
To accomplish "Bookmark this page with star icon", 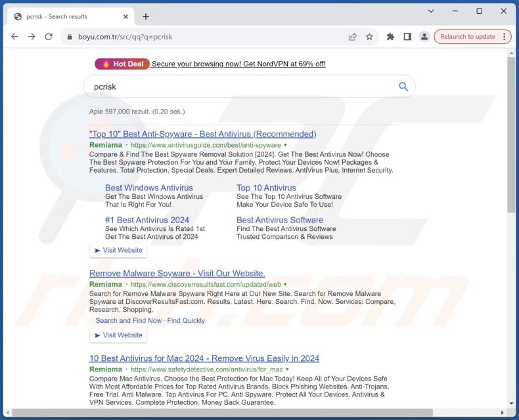I will 369,37.
